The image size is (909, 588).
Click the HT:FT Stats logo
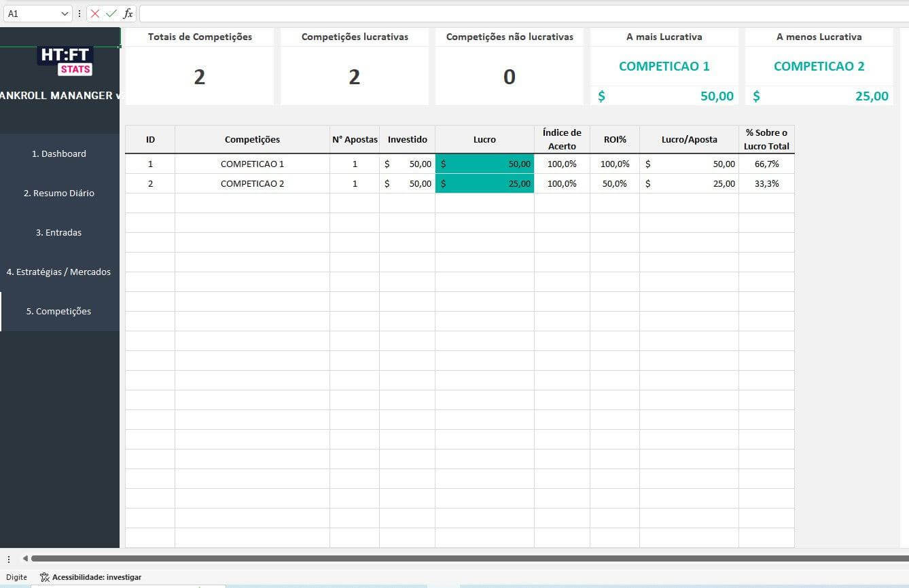pos(65,61)
